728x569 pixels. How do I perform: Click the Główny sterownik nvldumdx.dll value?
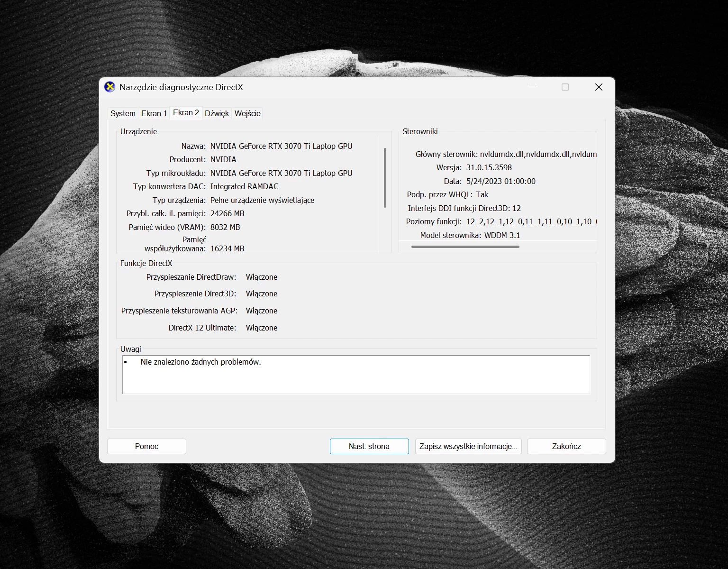[538, 154]
